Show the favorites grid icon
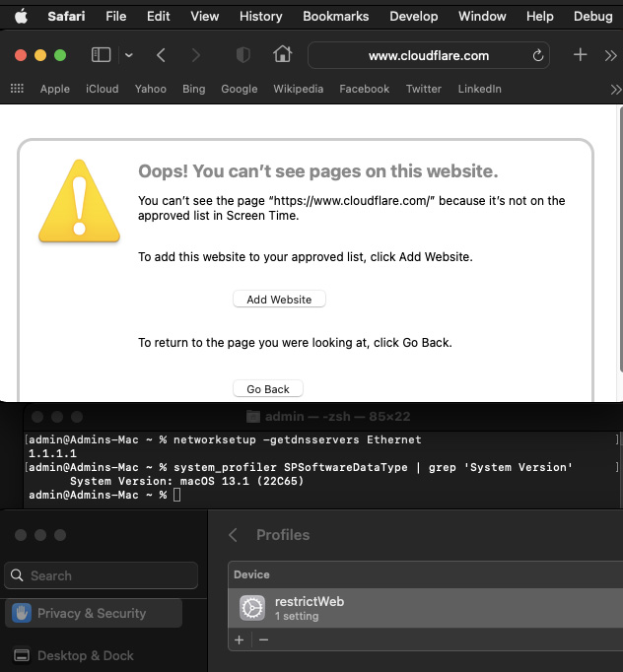 point(17,89)
